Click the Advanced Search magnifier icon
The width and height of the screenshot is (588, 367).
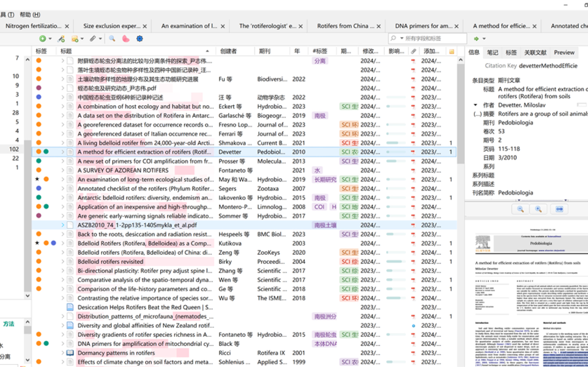[112, 39]
